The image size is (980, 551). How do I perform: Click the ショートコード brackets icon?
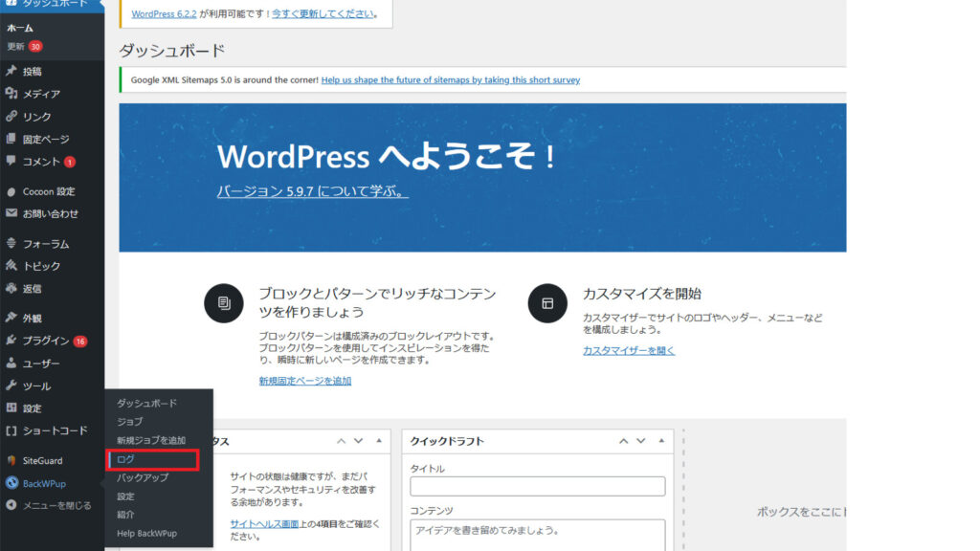coord(11,430)
